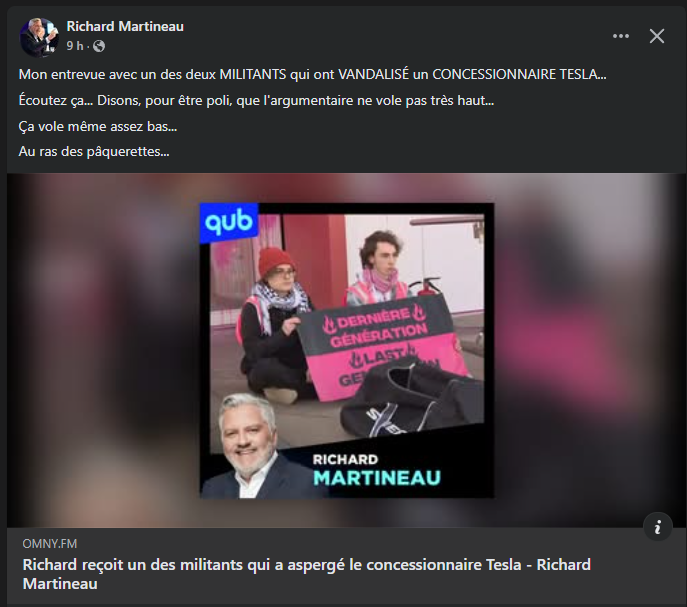Open Richard Martineau's profile picture
The height and width of the screenshot is (607, 687).
pyautogui.click(x=39, y=37)
